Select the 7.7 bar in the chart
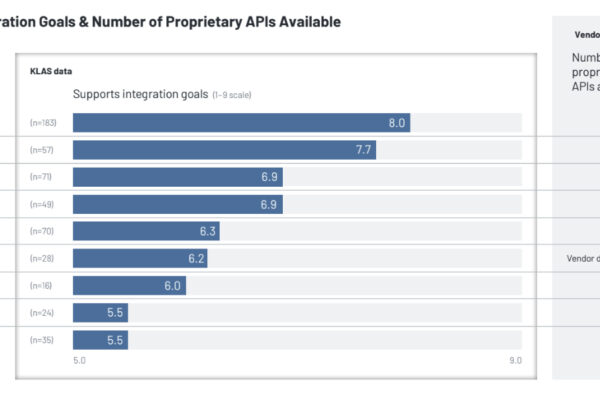This screenshot has height=400, width=600. (225, 150)
